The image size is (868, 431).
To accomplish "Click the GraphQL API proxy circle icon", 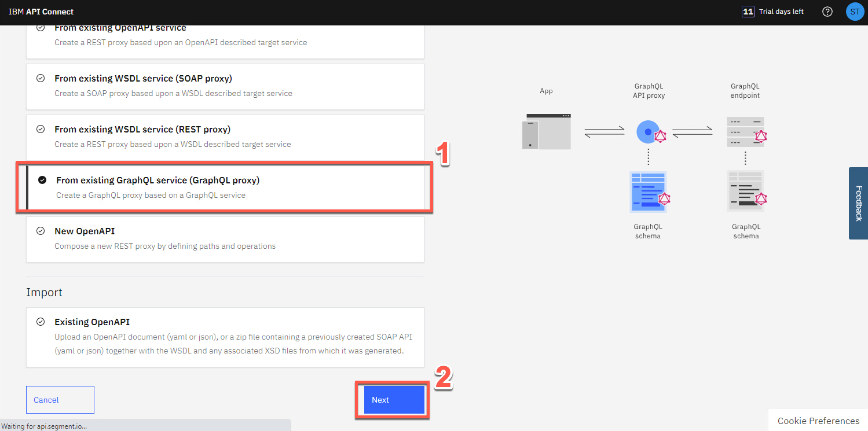I will coord(649,131).
